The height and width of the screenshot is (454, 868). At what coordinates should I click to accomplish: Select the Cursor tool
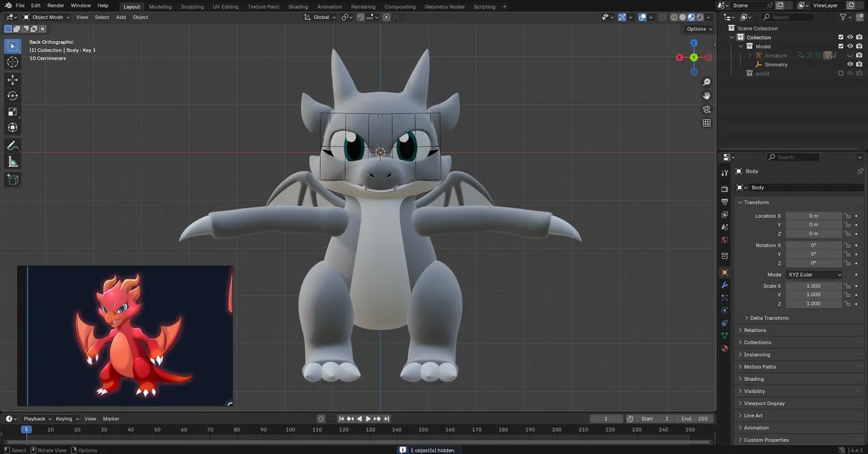pyautogui.click(x=12, y=62)
